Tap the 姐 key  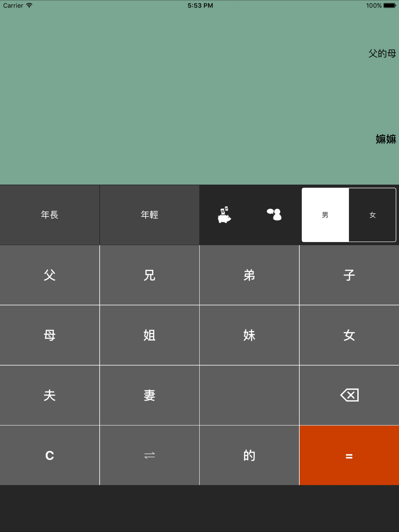click(x=149, y=335)
